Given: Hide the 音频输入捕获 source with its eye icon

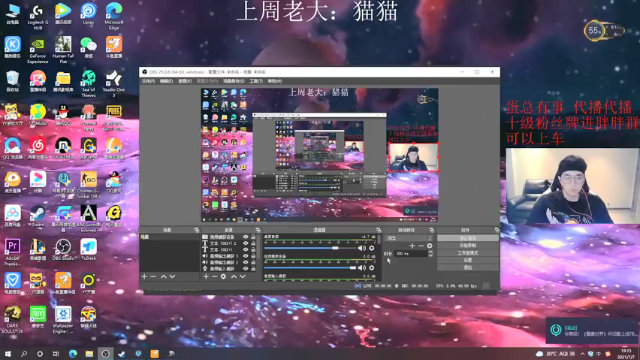Looking at the screenshot, I should (245, 269).
